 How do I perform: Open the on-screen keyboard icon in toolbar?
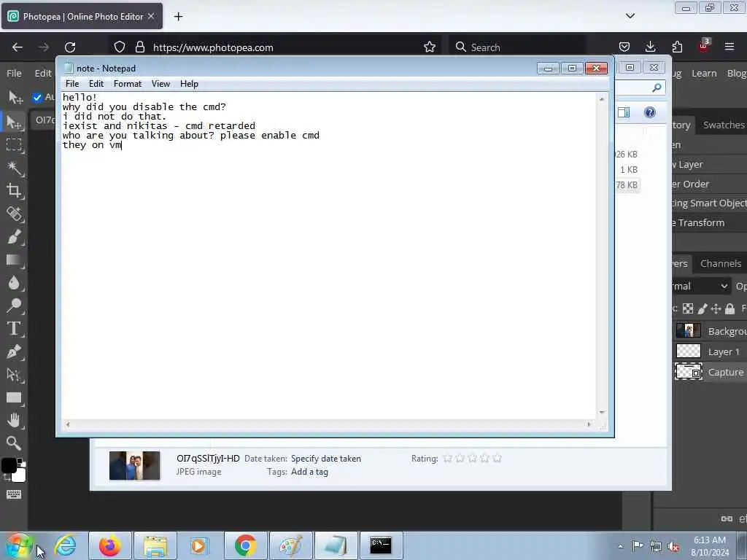[x=14, y=494]
